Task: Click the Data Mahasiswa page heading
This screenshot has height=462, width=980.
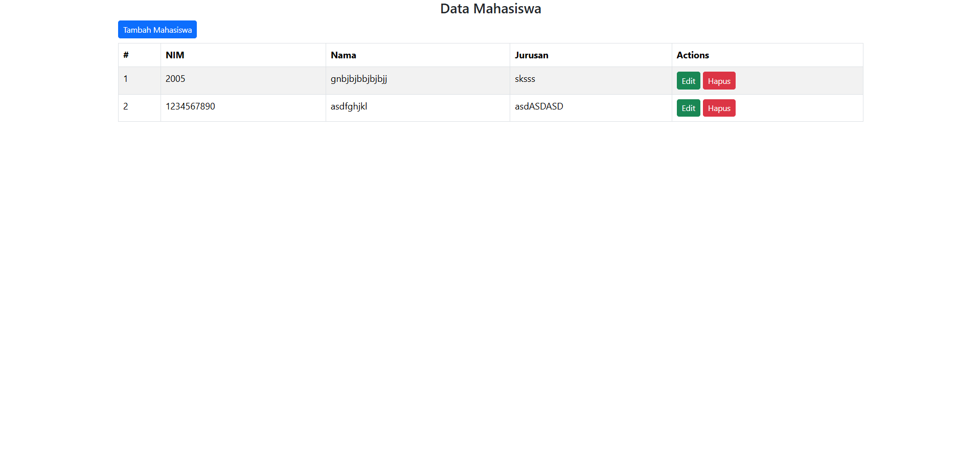Action: [490, 9]
